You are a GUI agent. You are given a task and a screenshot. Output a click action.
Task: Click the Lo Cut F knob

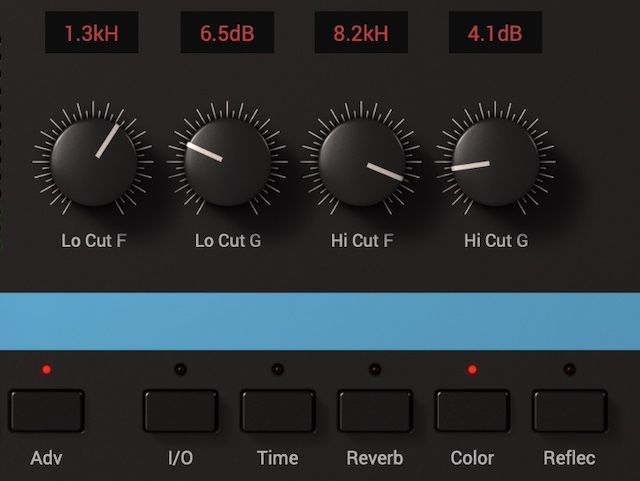93,163
